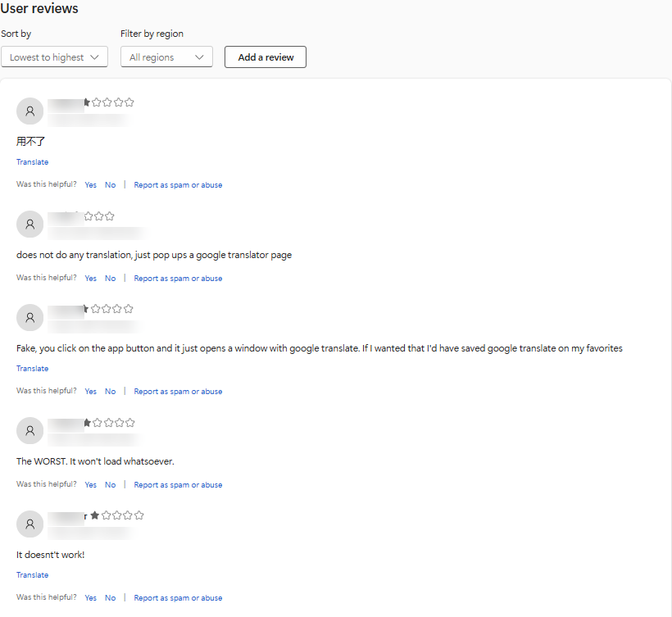Report 'The WORST' review as spam or abuse

[178, 485]
